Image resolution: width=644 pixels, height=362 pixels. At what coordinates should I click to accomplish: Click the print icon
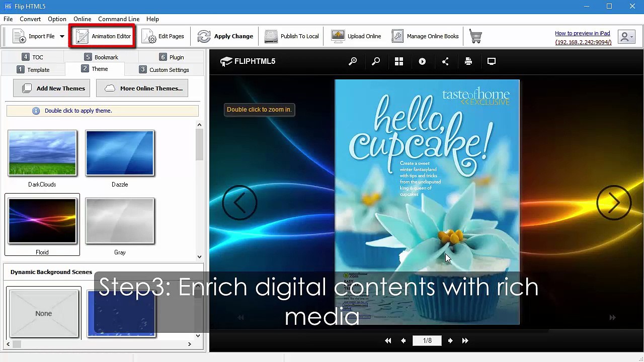[468, 61]
